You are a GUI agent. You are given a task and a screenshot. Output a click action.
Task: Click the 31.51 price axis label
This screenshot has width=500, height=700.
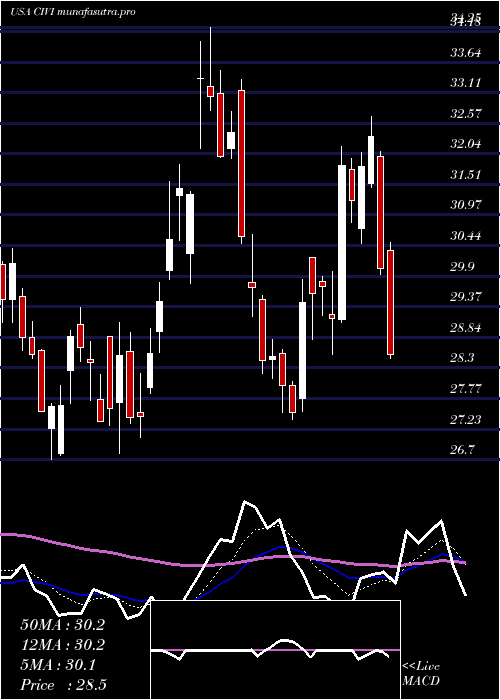[466, 175]
